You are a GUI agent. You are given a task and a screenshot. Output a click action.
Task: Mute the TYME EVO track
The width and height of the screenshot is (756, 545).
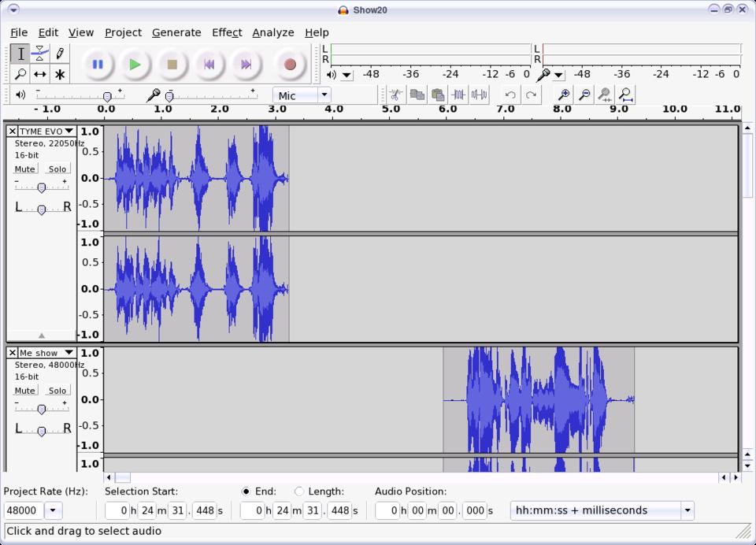click(25, 169)
